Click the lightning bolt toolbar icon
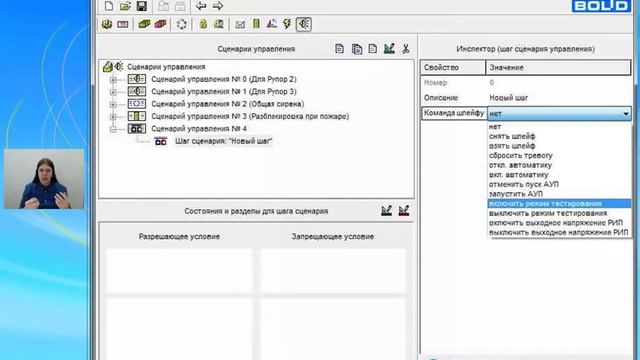 click(287, 24)
